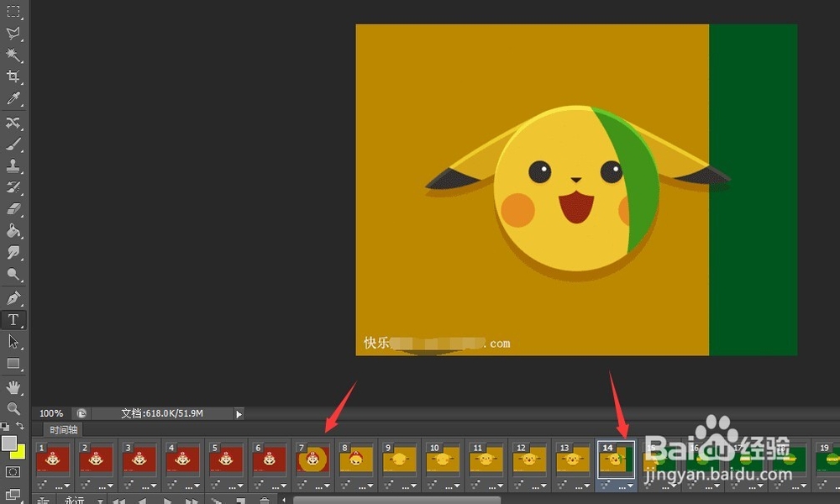Click the timeline horizontal scrollbar
Image resolution: width=840 pixels, height=504 pixels.
point(397,501)
